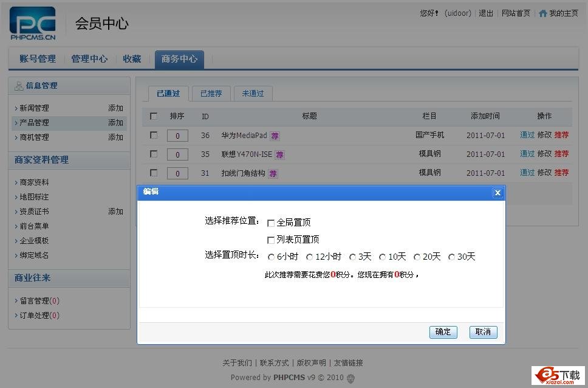Screen dimensions: 588x388
Task: Click the sort order field for row 36
Action: tap(177, 136)
